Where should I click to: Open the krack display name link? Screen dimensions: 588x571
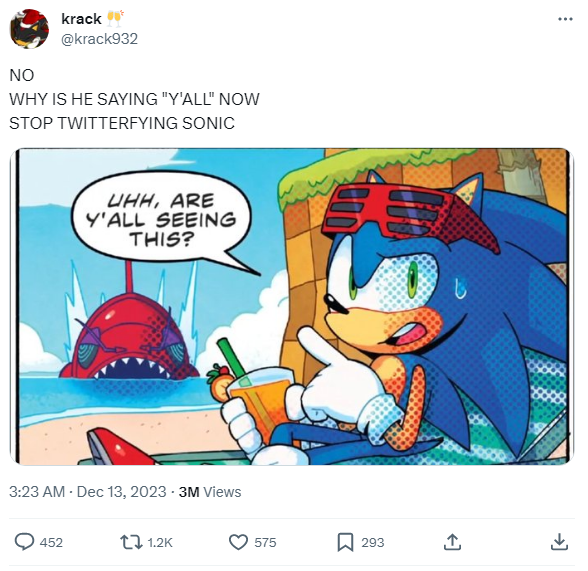coord(81,19)
